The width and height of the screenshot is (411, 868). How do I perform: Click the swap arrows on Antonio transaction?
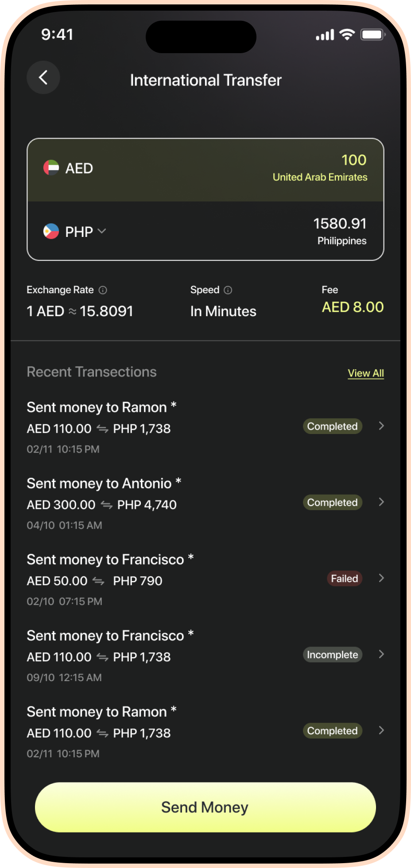(106, 504)
